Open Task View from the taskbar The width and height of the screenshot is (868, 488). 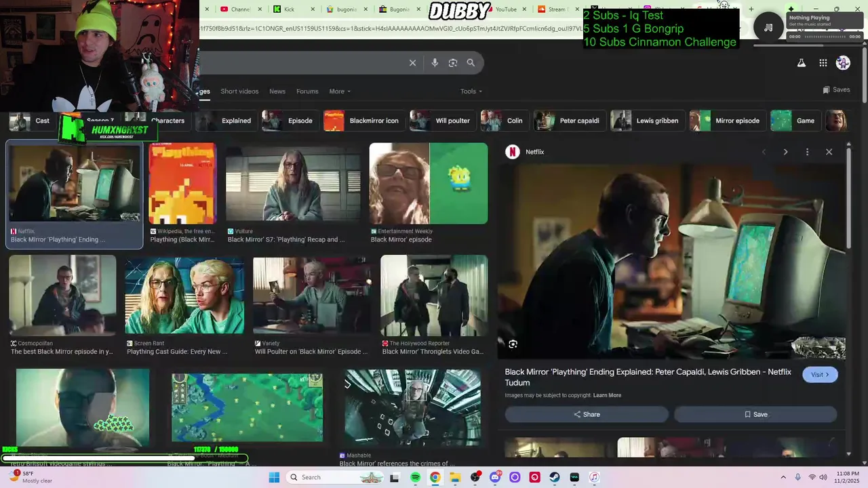coord(394,478)
